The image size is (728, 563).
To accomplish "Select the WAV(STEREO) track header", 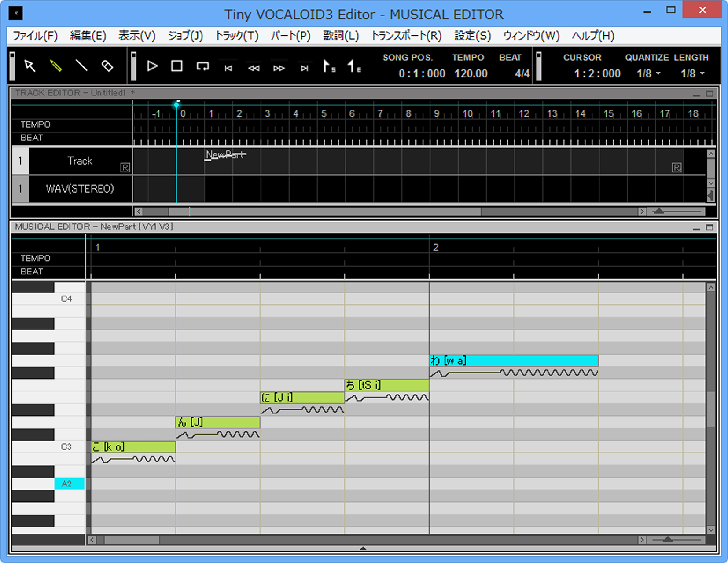I will coord(80,189).
